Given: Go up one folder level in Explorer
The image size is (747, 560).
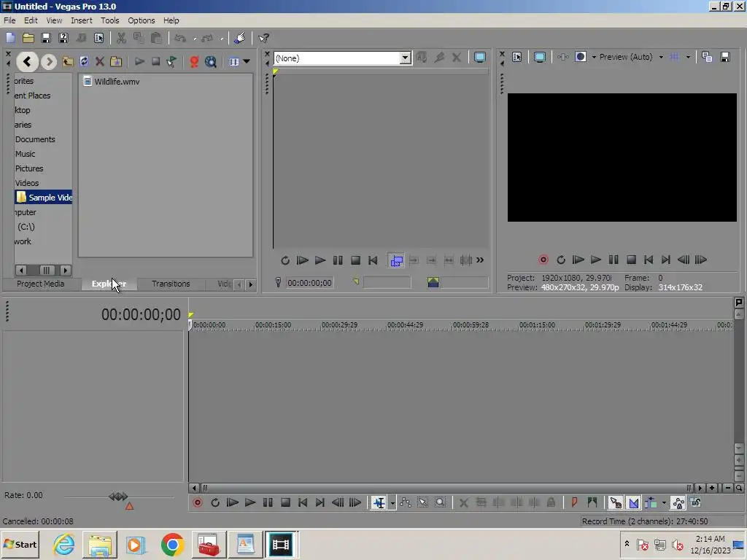Looking at the screenshot, I should pos(68,61).
